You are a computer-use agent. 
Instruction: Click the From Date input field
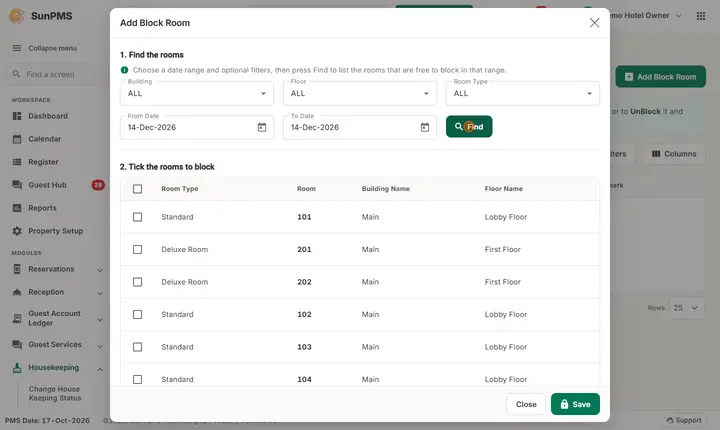point(197,127)
